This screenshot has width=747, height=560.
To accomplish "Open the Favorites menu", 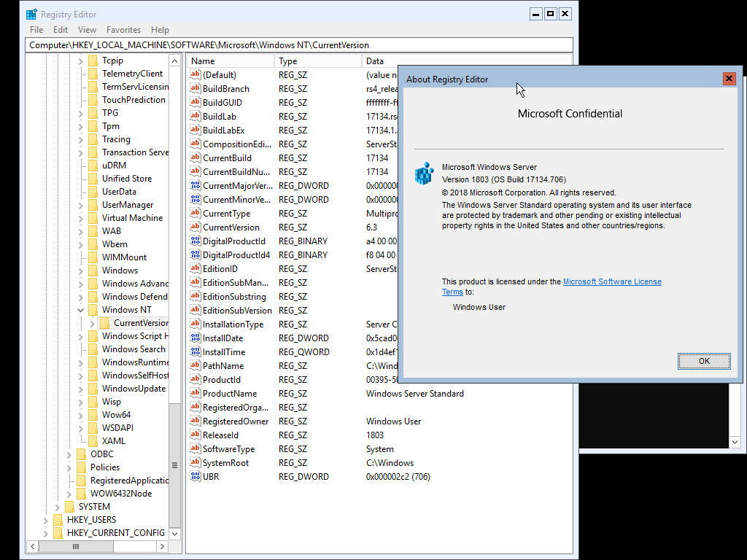I will [x=124, y=29].
